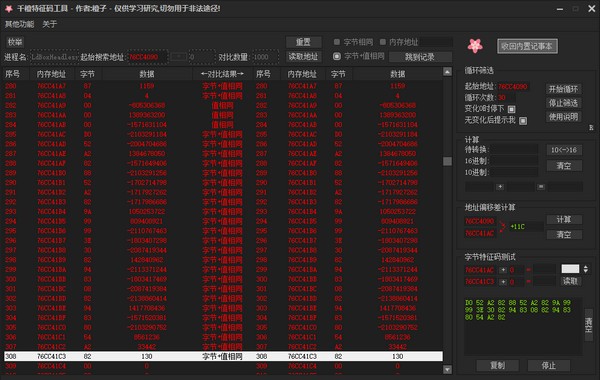Click the 76CC4090 address in offset panel

[x=479, y=221]
